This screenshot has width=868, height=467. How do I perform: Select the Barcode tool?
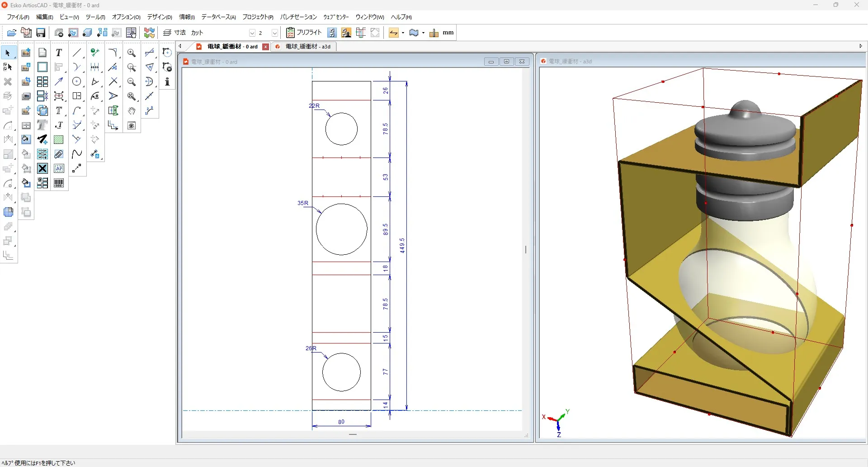click(59, 183)
